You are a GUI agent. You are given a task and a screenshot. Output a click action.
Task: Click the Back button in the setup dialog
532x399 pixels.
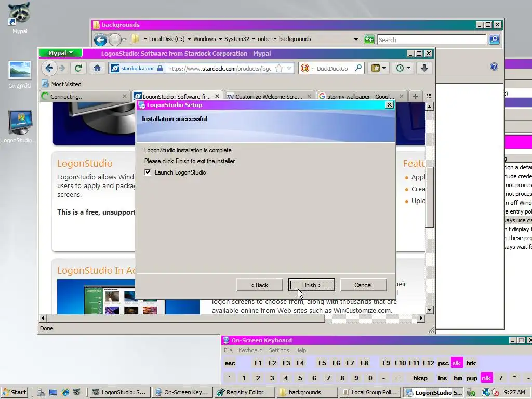point(260,285)
